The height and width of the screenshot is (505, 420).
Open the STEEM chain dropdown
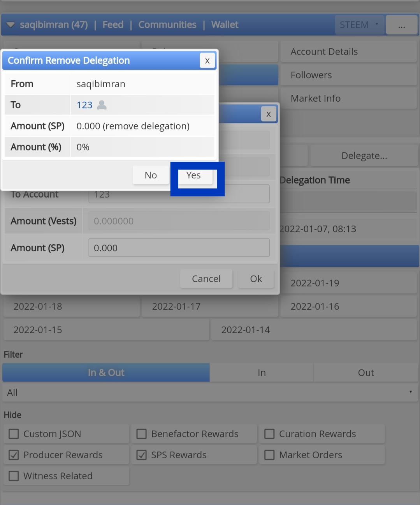359,25
